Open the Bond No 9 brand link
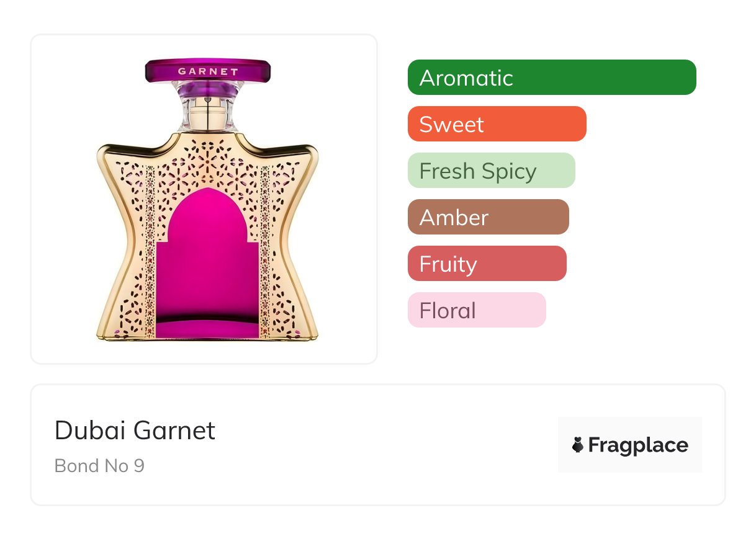The image size is (756, 536). [99, 465]
